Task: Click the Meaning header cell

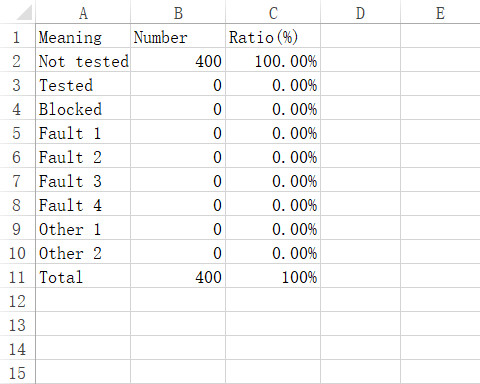Action: tap(83, 36)
